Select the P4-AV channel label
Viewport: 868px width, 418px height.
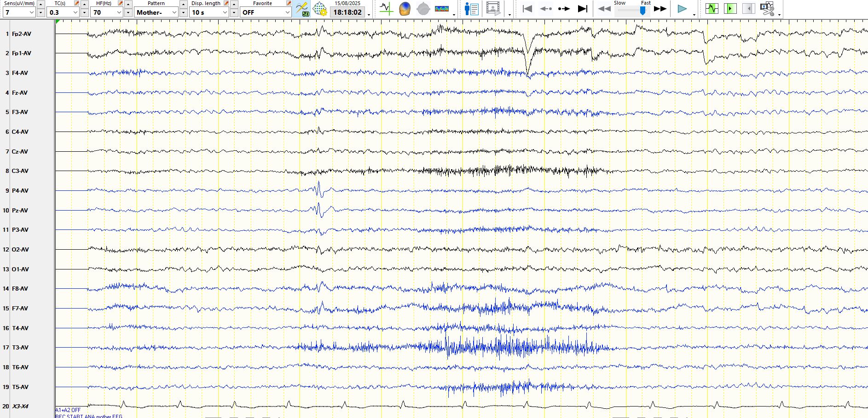20,190
